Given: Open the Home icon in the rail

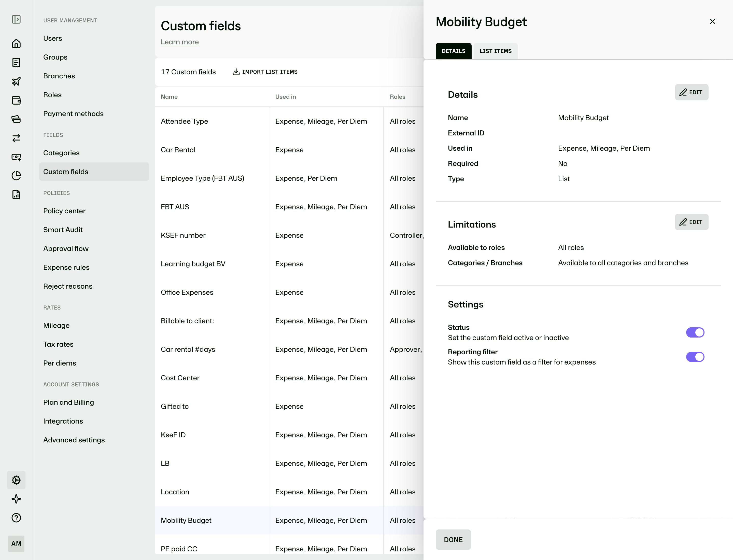Looking at the screenshot, I should [x=16, y=44].
